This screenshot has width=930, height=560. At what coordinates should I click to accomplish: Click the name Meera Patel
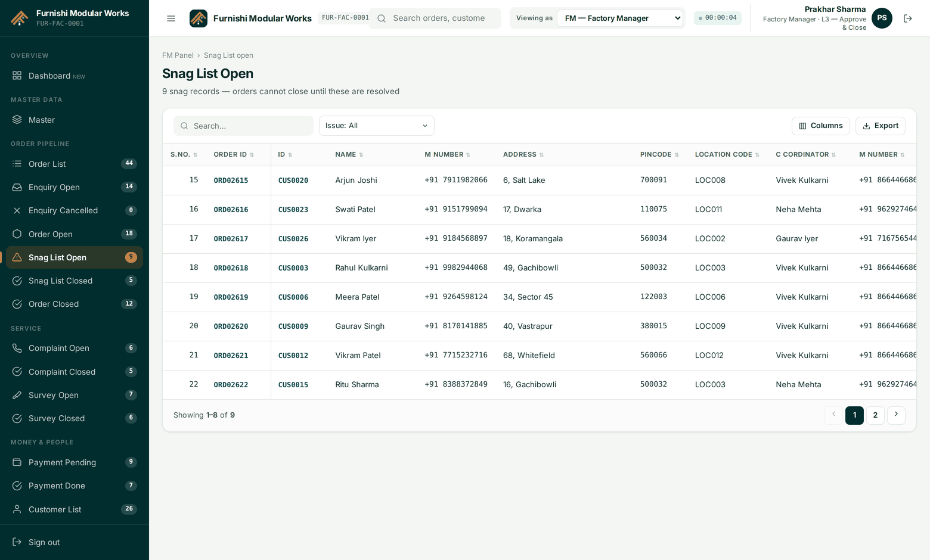point(357,297)
